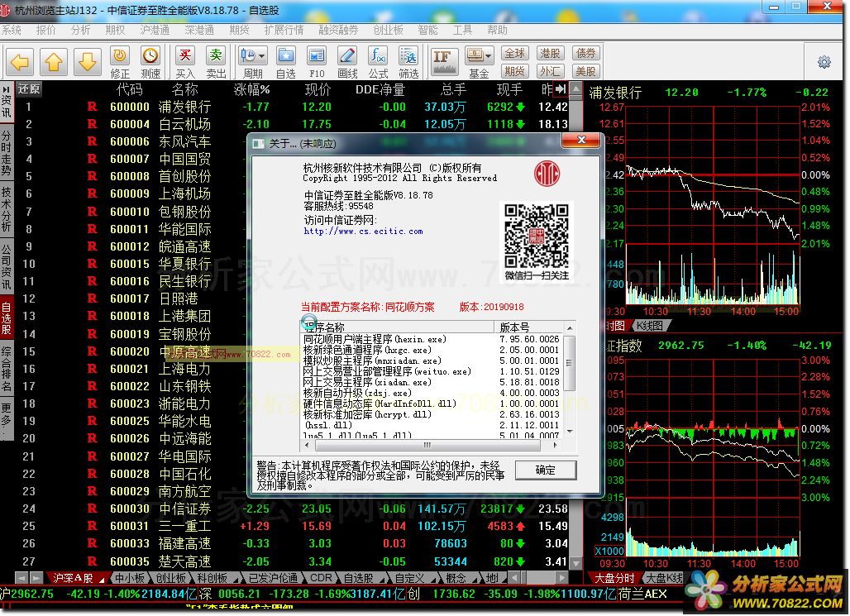Open the 分析 menu
Viewport: 850px width, 616px height.
(81, 31)
